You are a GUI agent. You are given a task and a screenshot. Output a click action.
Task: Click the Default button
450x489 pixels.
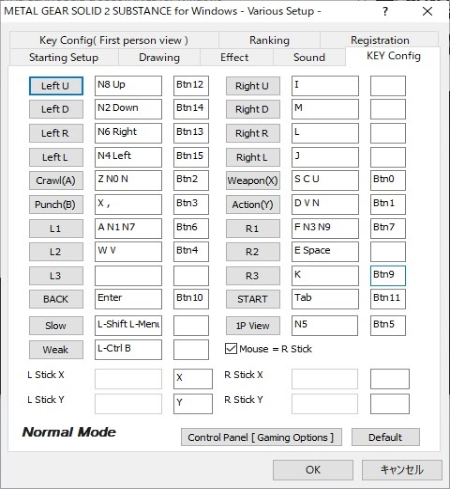click(385, 437)
